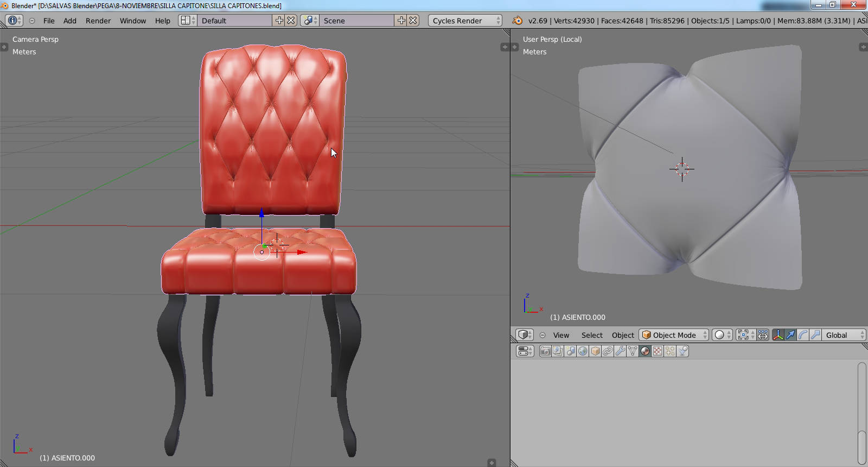Collapse the Info header menus

32,21
